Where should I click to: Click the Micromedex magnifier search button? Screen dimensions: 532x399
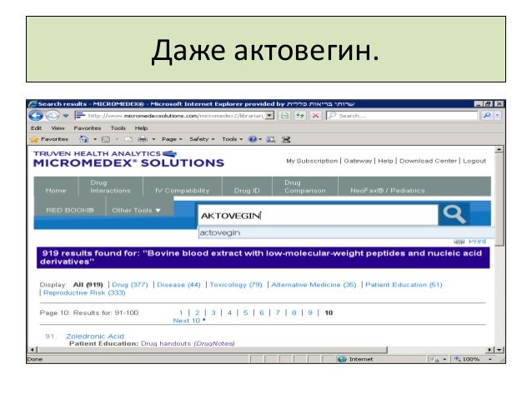point(454,214)
